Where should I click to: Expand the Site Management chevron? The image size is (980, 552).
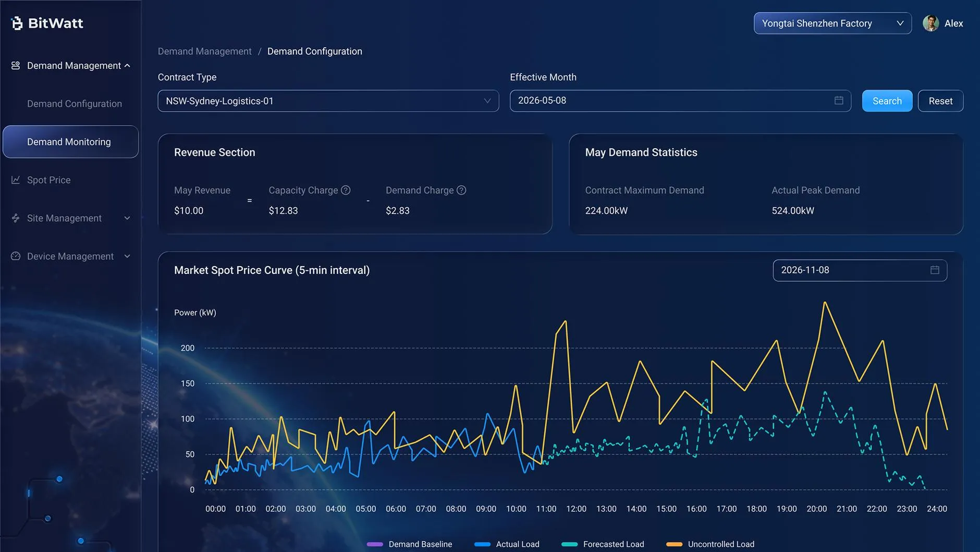(127, 218)
